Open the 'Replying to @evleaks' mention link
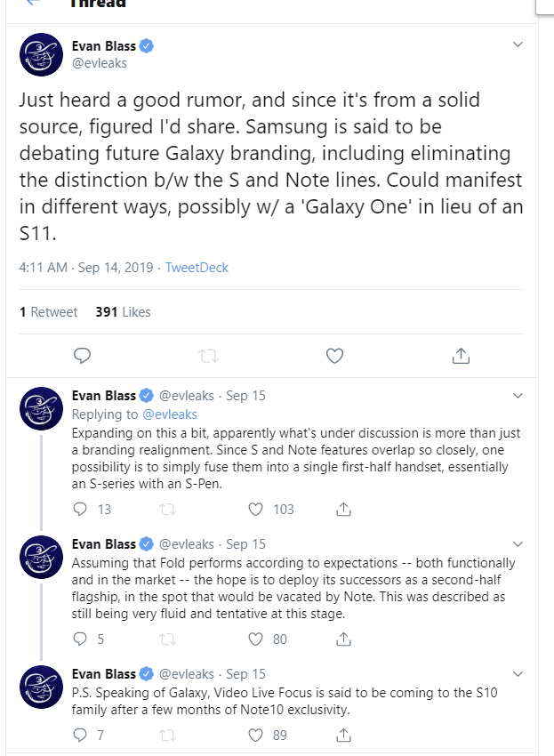This screenshot has height=756, width=554. [167, 414]
